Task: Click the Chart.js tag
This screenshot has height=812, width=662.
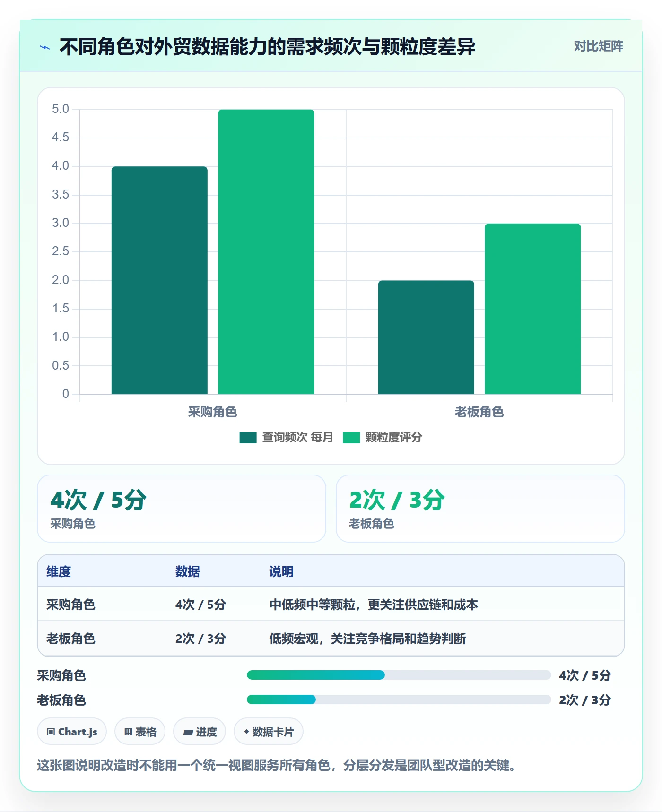Action: (x=72, y=732)
